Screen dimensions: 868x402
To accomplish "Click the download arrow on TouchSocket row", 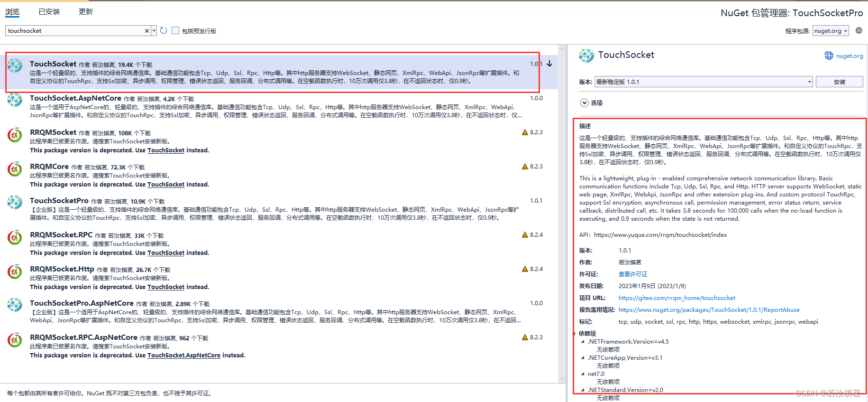I will (x=549, y=64).
